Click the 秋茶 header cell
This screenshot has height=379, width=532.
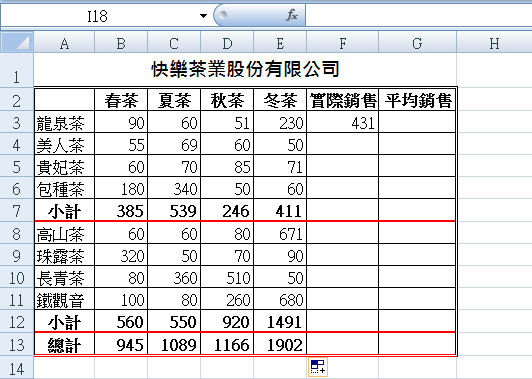click(227, 99)
